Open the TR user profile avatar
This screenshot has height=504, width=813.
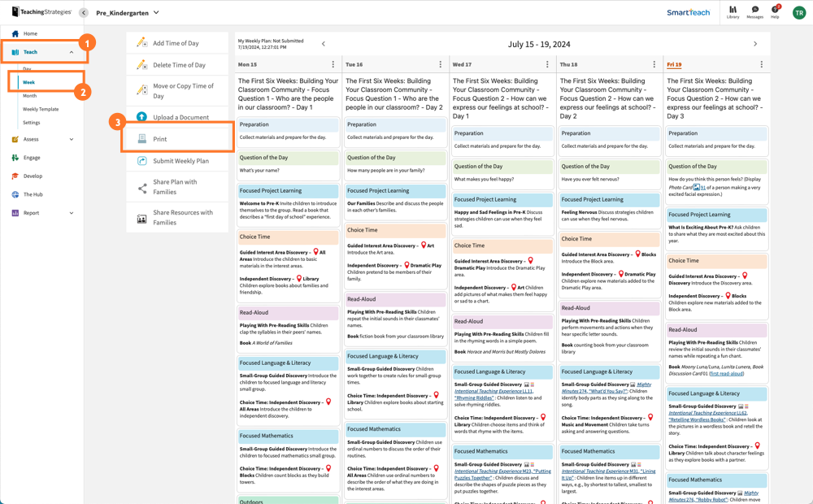point(798,13)
